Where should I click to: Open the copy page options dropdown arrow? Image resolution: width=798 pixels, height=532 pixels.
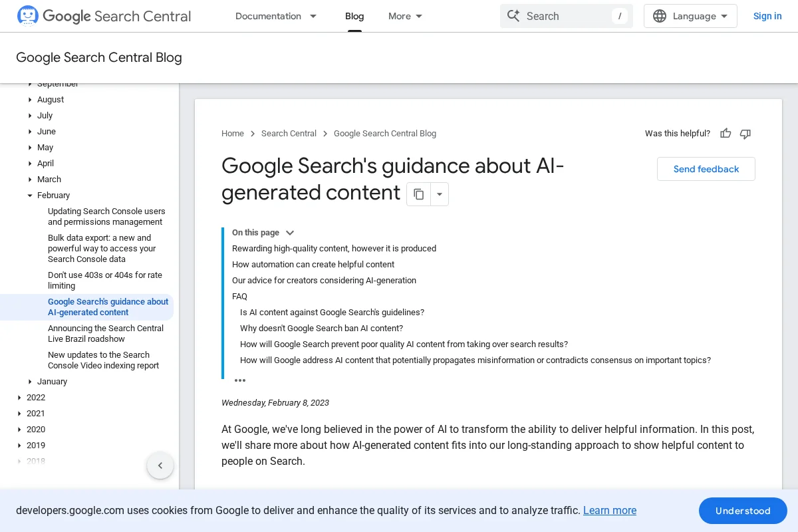coord(440,194)
